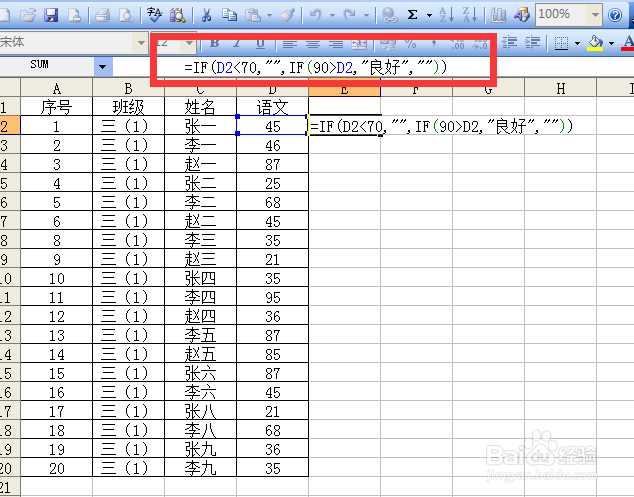Paste with clipboard icon

click(253, 15)
